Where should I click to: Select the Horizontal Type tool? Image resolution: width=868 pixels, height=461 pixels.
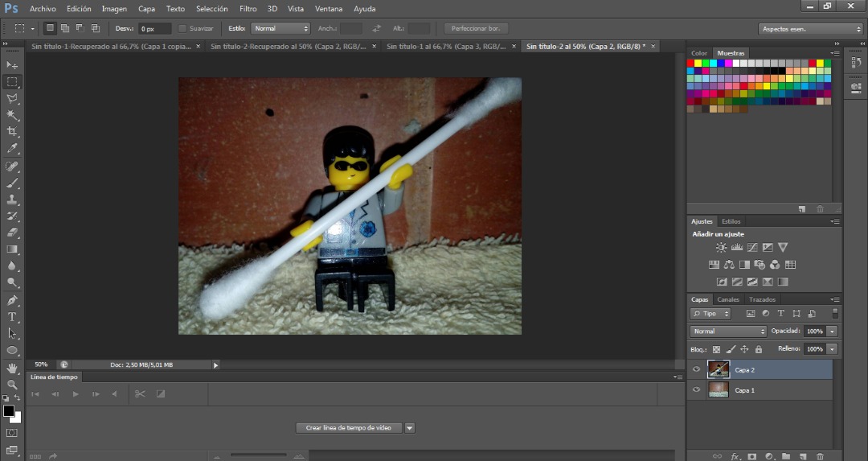(x=12, y=317)
